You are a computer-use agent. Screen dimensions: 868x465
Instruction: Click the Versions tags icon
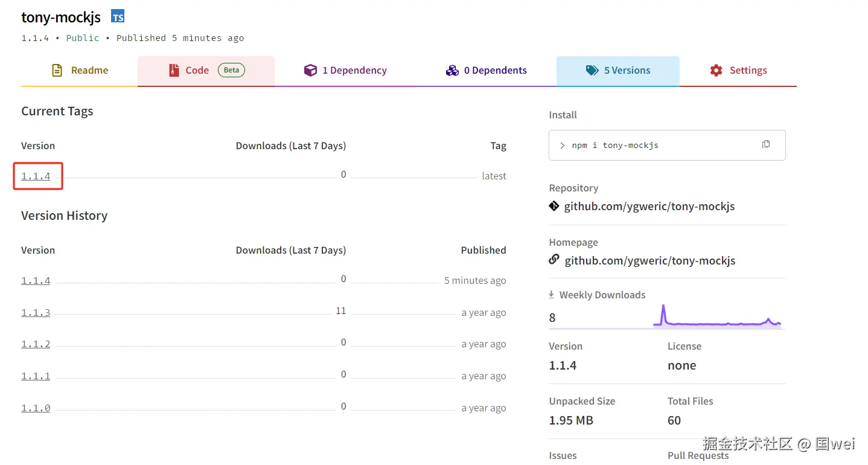pos(592,71)
